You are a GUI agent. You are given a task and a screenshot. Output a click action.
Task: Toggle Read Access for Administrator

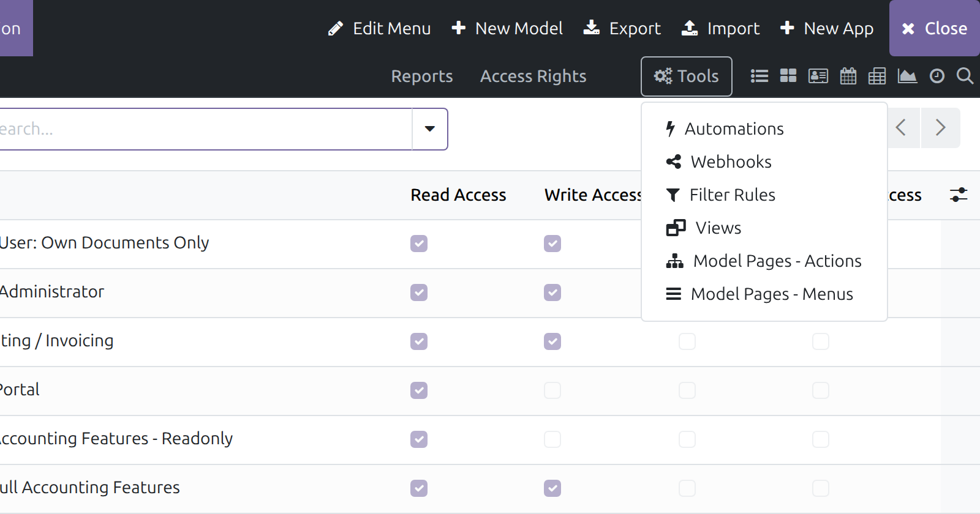(419, 292)
